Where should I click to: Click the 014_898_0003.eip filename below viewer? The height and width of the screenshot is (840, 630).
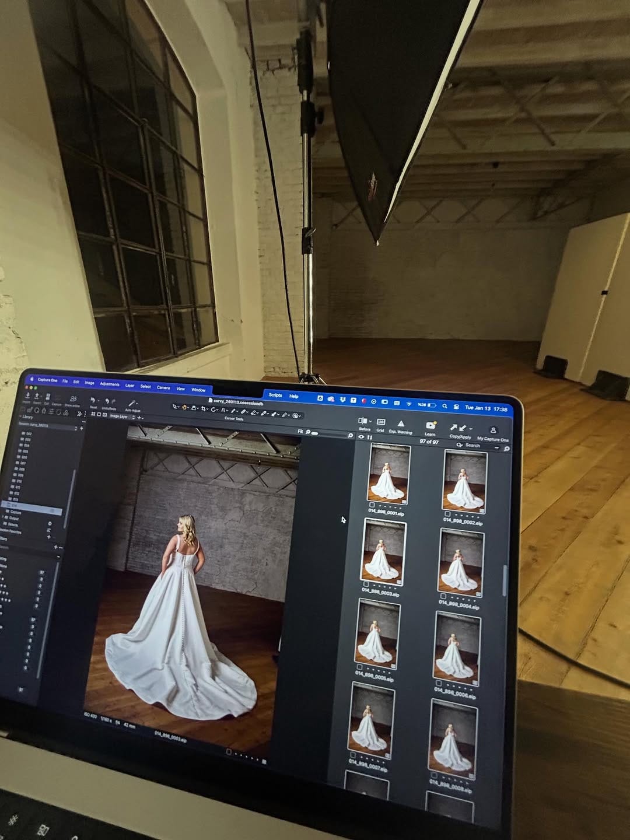(x=171, y=737)
